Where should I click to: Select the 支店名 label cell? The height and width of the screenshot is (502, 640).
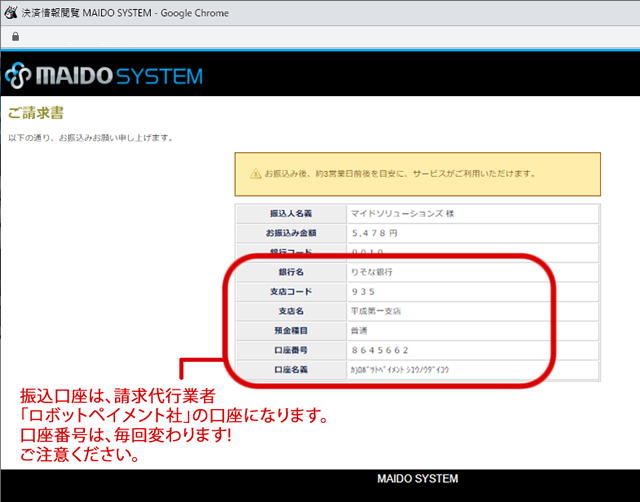pyautogui.click(x=291, y=311)
